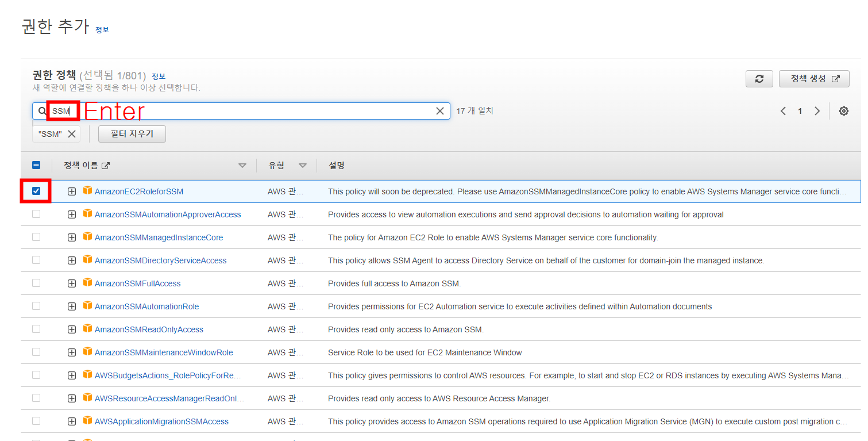
Task: Clear the search field with X icon
Action: pyautogui.click(x=440, y=111)
